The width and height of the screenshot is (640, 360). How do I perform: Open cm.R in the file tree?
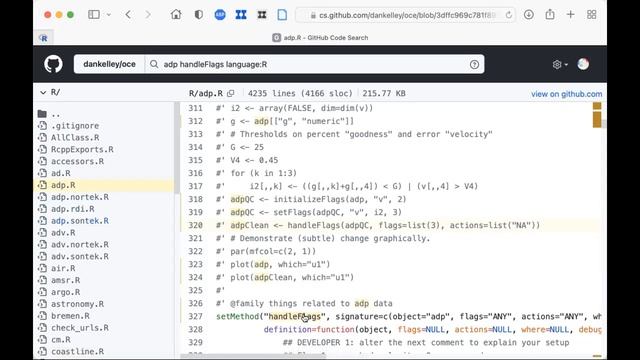pos(60,339)
